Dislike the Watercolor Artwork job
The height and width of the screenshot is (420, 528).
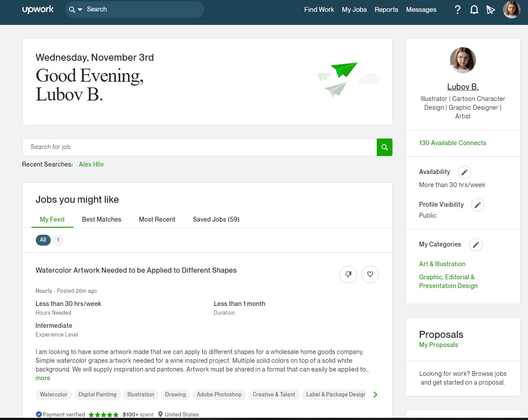click(x=348, y=274)
